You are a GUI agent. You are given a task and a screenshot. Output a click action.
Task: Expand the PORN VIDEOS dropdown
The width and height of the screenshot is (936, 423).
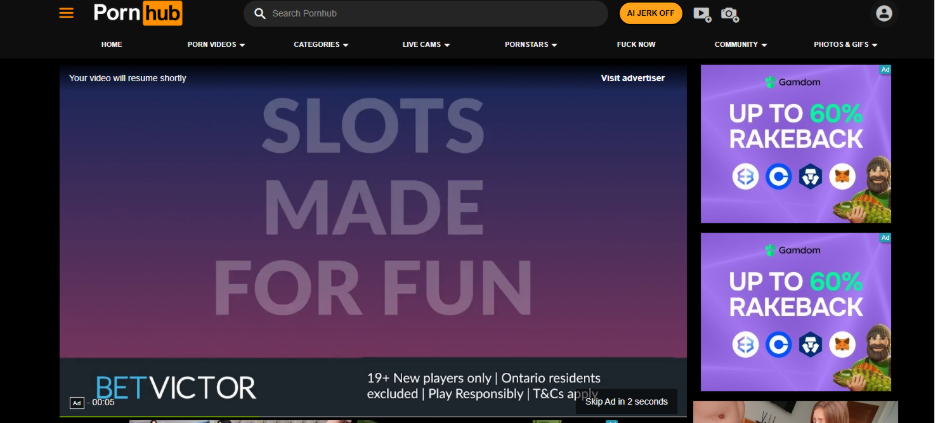216,45
